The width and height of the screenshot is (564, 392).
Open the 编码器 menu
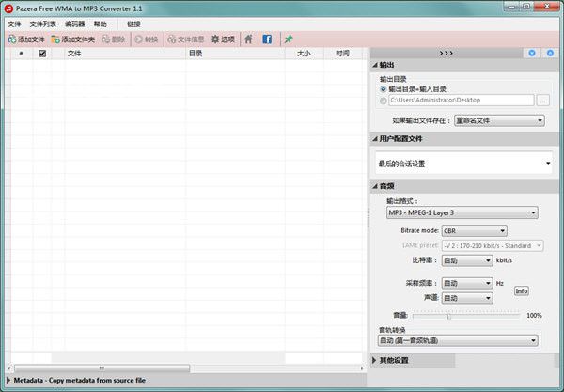pos(74,24)
